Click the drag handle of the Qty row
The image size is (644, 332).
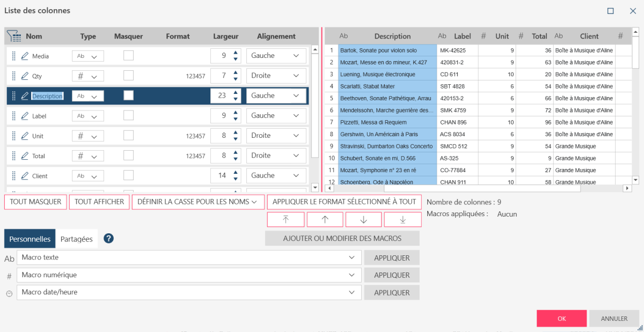click(x=14, y=76)
